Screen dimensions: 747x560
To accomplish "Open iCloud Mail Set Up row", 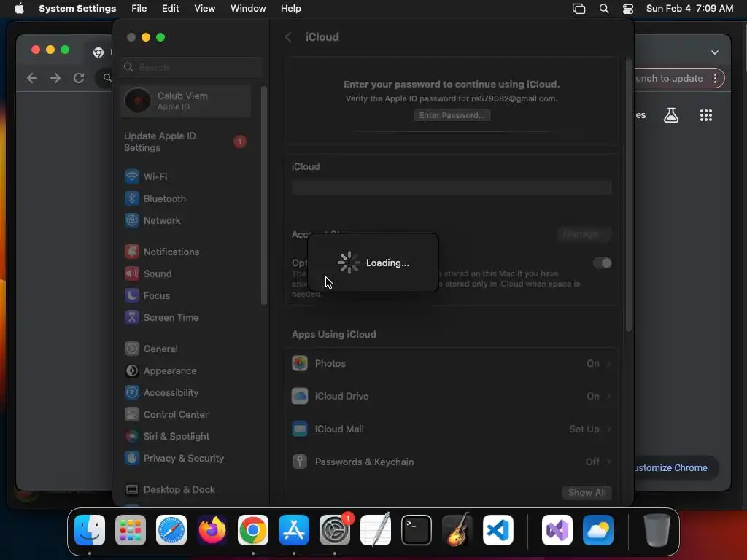I will (x=451, y=429).
